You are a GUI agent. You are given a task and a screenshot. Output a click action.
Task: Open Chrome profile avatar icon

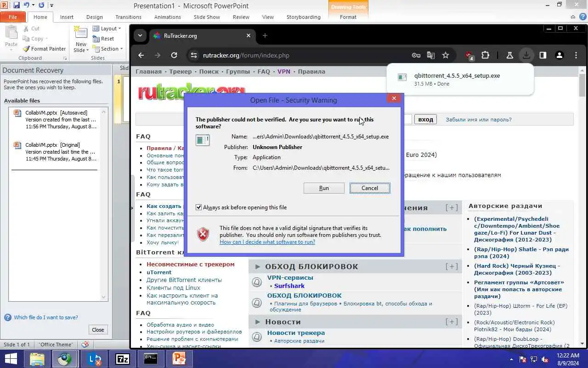pos(560,55)
